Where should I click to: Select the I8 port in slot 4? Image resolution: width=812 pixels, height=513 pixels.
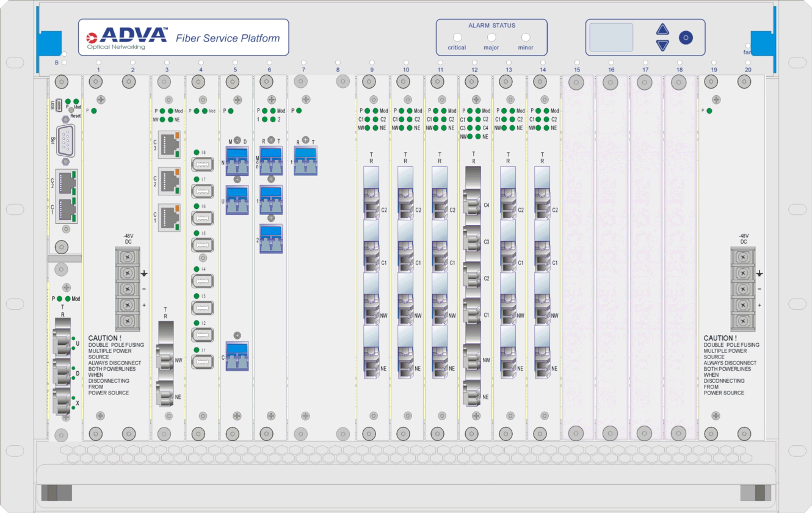pos(202,164)
